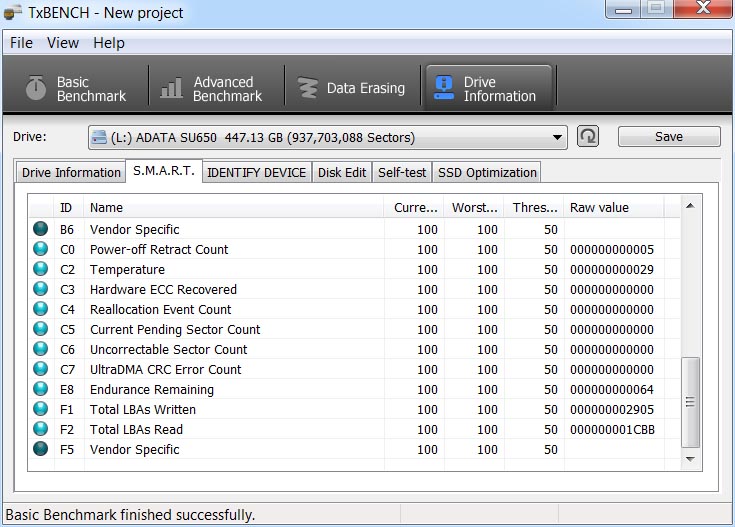Image resolution: width=735 pixels, height=527 pixels.
Task: Select the Uncorrectable Sector Count name
Action: pyautogui.click(x=169, y=349)
